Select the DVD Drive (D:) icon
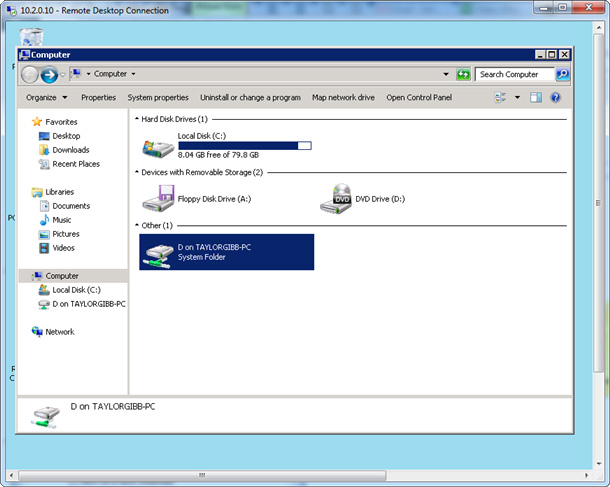Screen dimensions: 610x487 [x=336, y=198]
